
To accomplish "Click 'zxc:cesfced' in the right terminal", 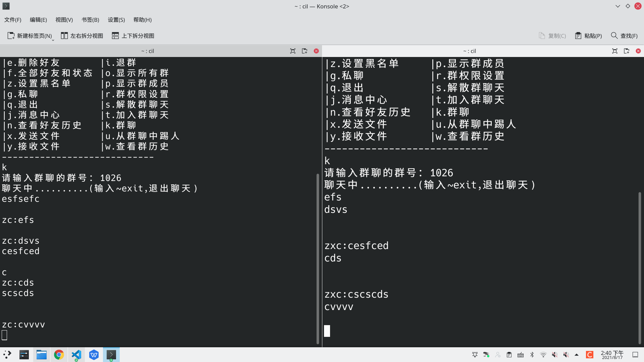I will [357, 246].
